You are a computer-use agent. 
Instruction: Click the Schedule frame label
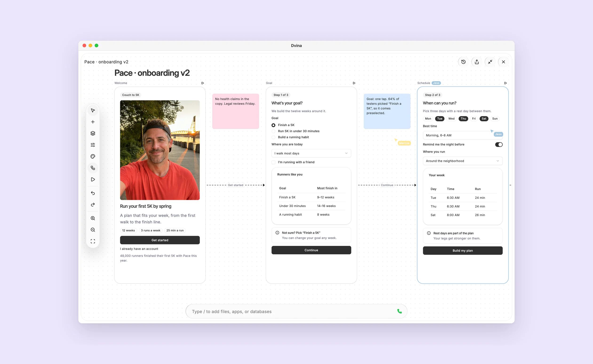(424, 83)
